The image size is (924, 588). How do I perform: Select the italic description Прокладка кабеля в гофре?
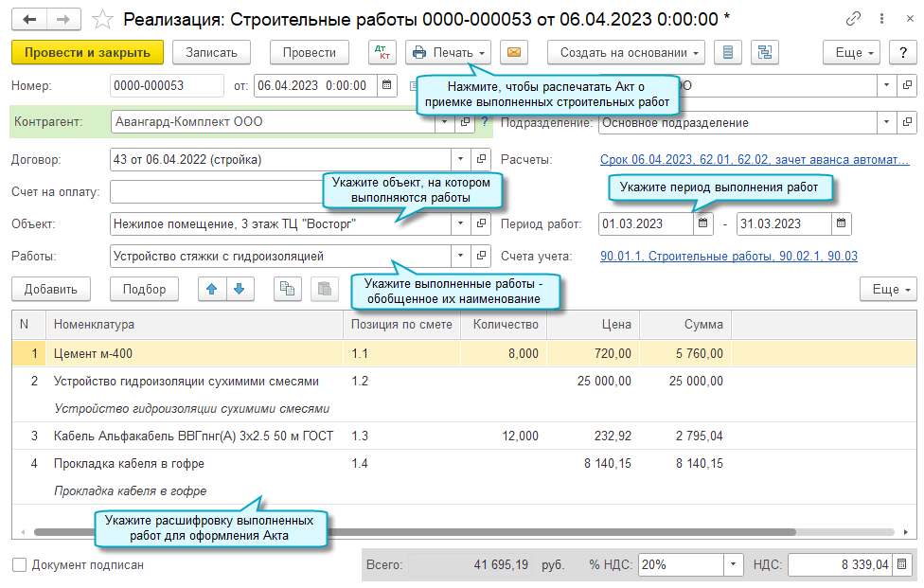131,490
